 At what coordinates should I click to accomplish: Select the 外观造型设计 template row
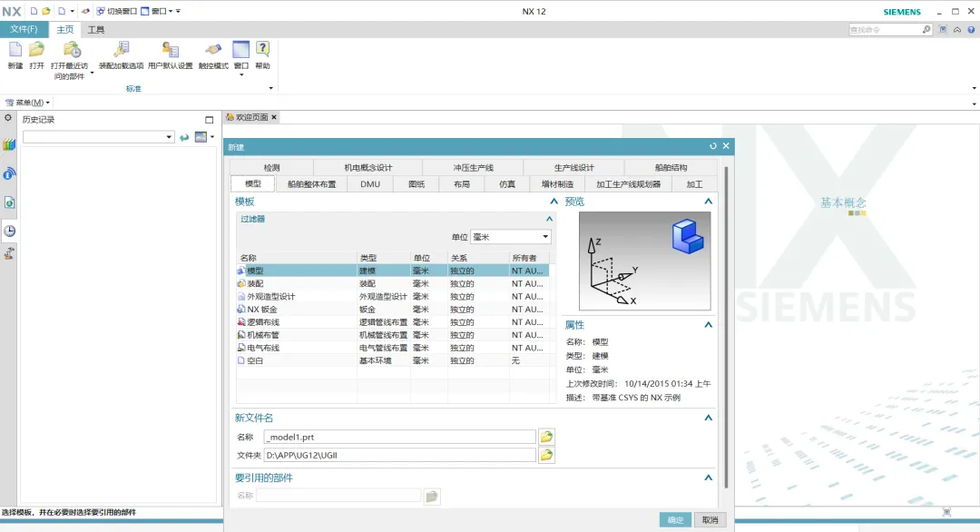(x=393, y=296)
